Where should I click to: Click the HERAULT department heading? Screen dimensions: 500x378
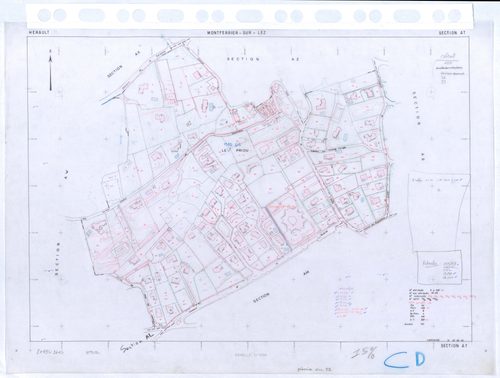point(39,33)
